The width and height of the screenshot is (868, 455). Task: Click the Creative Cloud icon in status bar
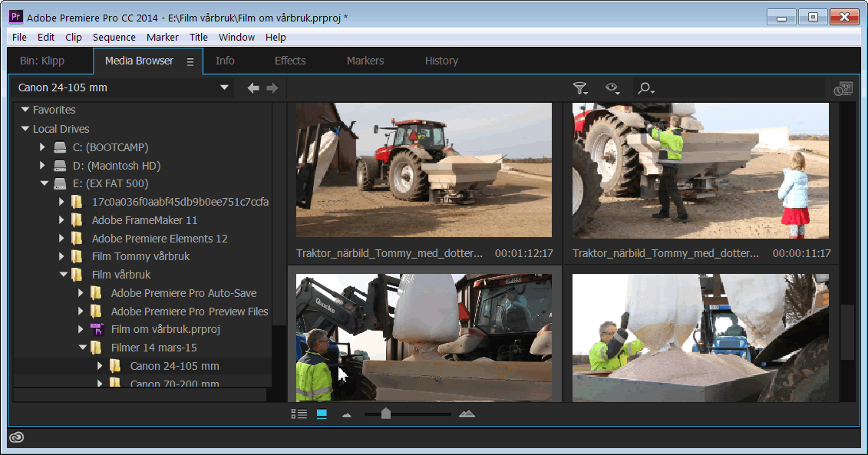(16, 437)
